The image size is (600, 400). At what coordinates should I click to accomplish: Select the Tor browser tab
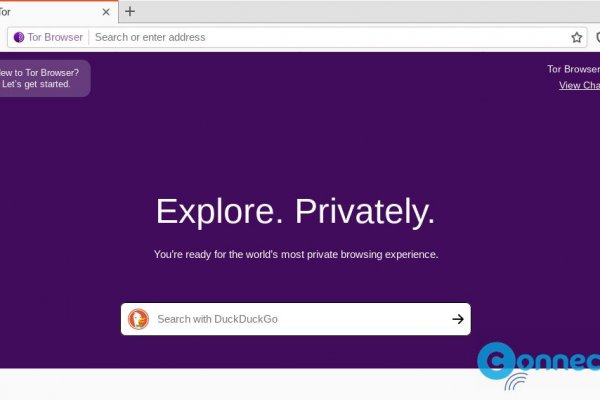[x=40, y=12]
